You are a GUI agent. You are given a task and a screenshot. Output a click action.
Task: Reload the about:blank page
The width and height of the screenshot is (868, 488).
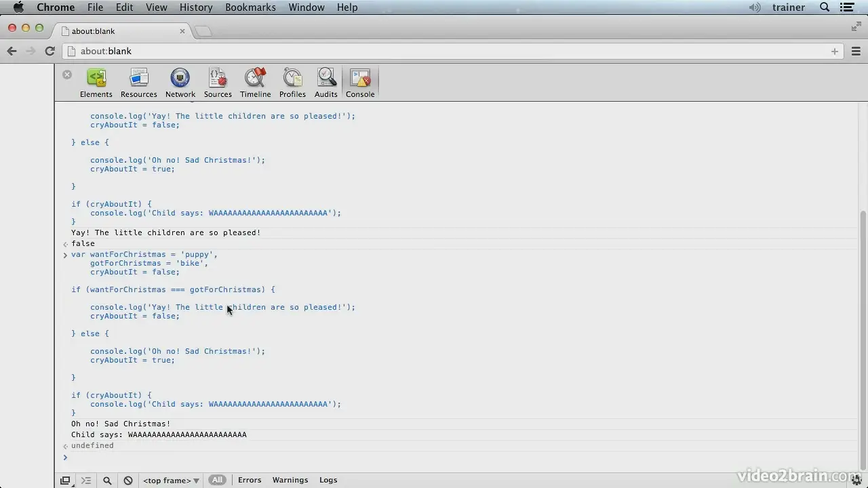(x=50, y=51)
